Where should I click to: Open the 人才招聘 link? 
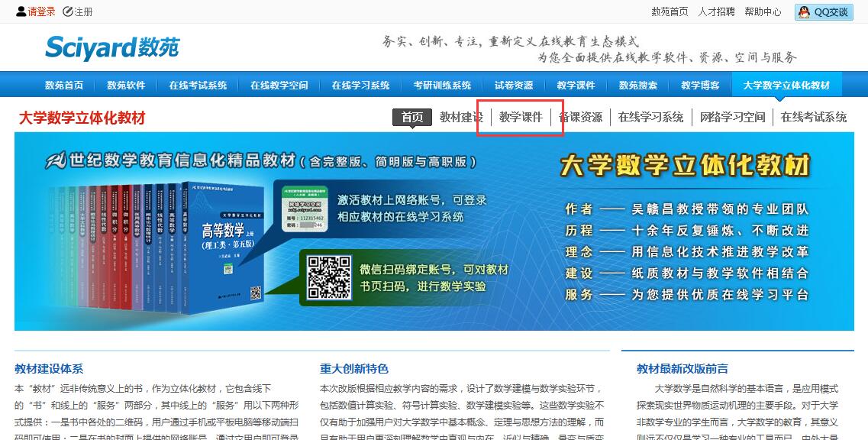pyautogui.click(x=716, y=11)
